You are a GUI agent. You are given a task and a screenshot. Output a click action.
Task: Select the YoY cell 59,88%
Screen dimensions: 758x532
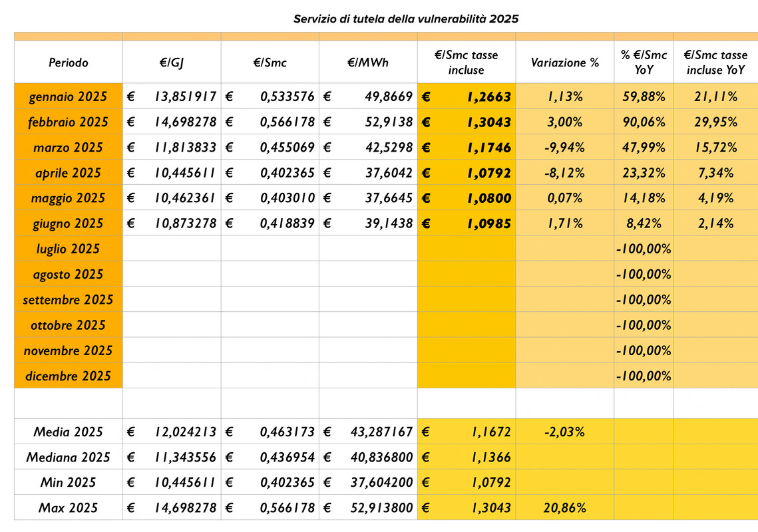644,96
